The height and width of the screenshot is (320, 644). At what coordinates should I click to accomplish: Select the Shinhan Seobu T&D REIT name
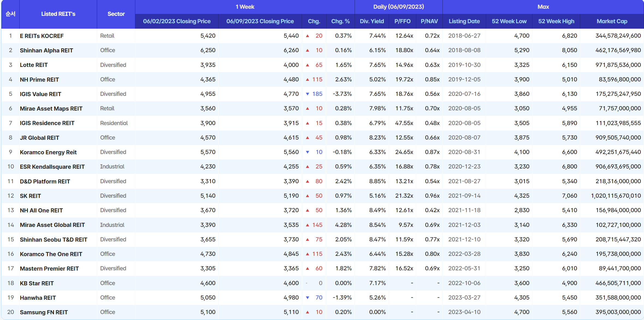[53, 240]
